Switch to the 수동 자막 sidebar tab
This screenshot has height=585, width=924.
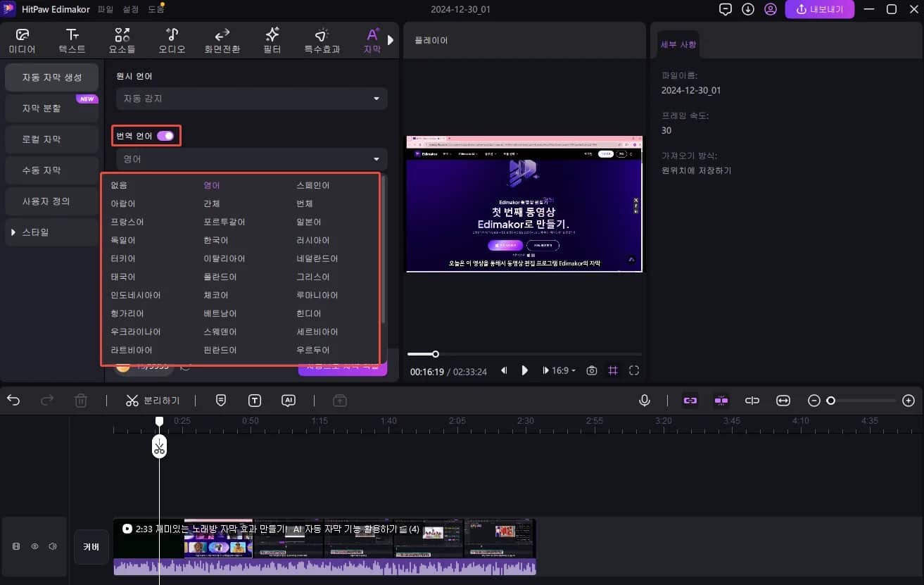[x=51, y=170]
